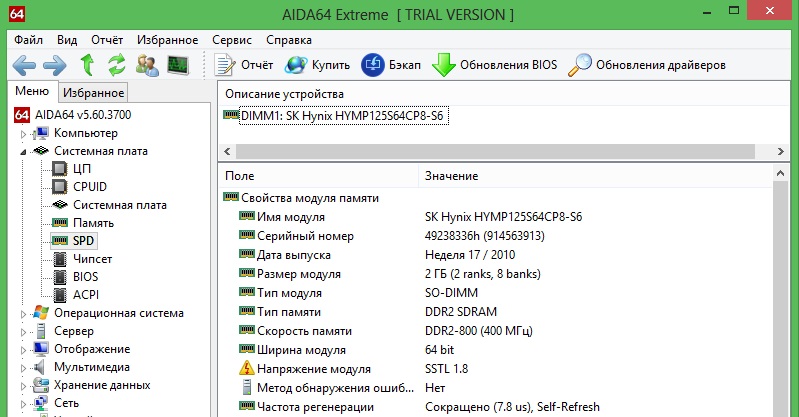Click the Операционная система Windows icon
This screenshot has height=417, width=799.
41,313
